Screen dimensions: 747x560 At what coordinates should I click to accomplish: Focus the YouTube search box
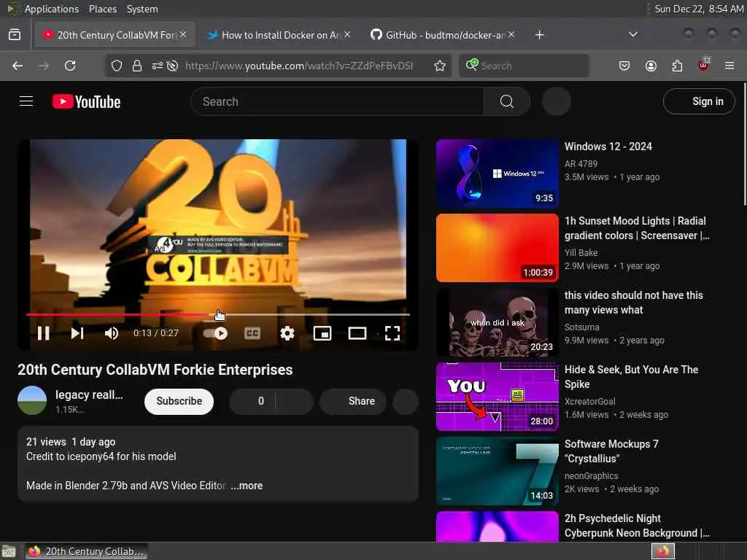click(x=337, y=101)
